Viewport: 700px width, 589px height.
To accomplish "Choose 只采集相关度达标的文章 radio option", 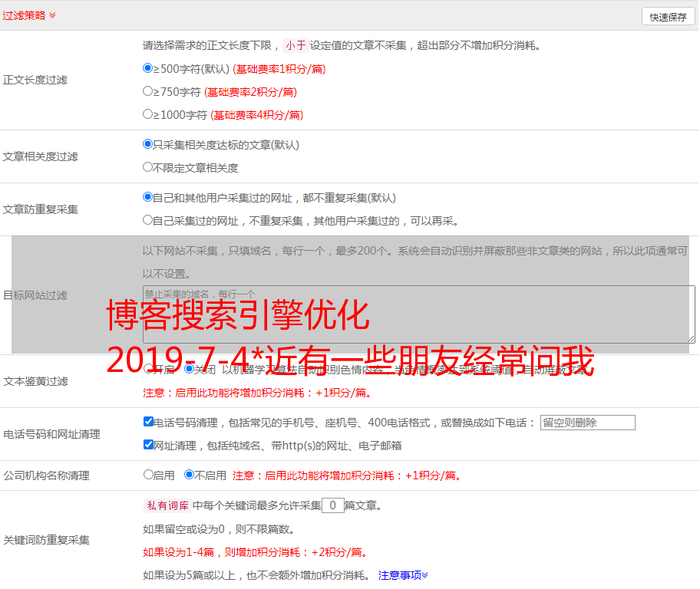I will [x=148, y=144].
